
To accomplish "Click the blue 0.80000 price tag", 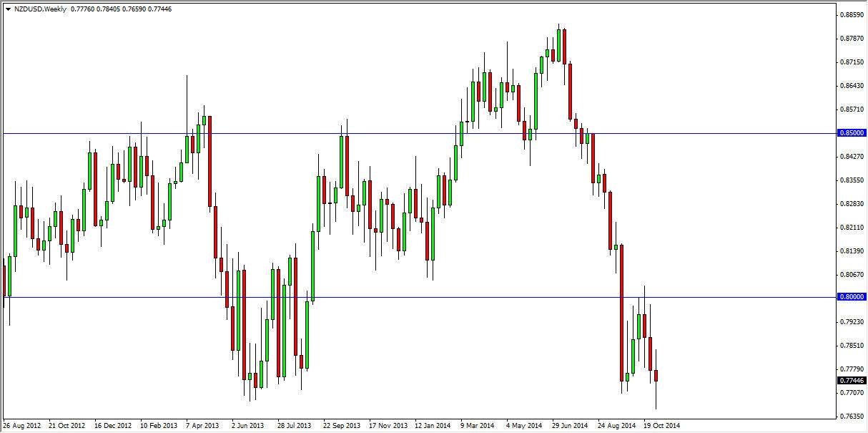I will point(851,297).
